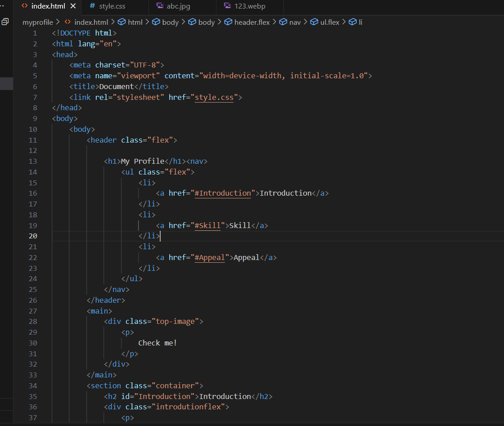The image size is (504, 426).
Task: Close the index.html editor tab
Action: tap(73, 6)
